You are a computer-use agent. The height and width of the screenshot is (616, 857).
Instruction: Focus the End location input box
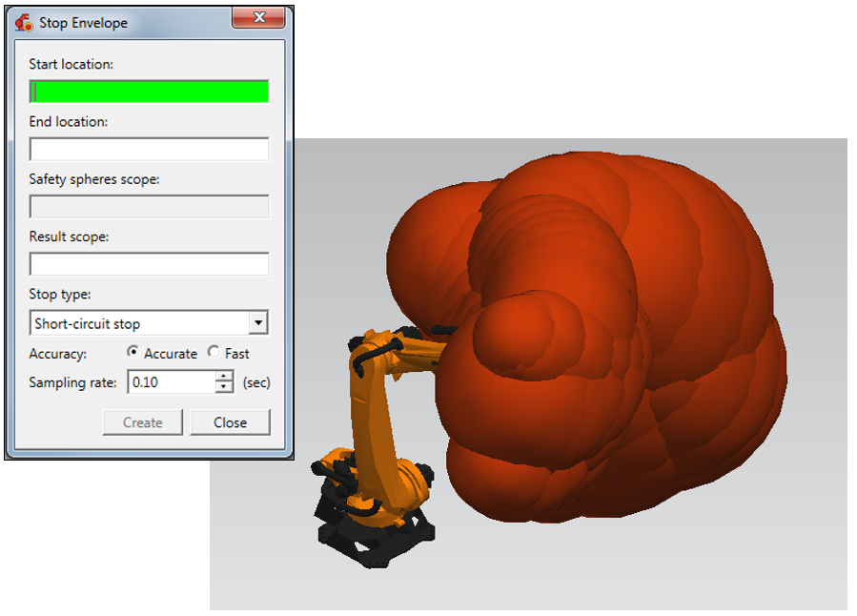click(x=150, y=150)
